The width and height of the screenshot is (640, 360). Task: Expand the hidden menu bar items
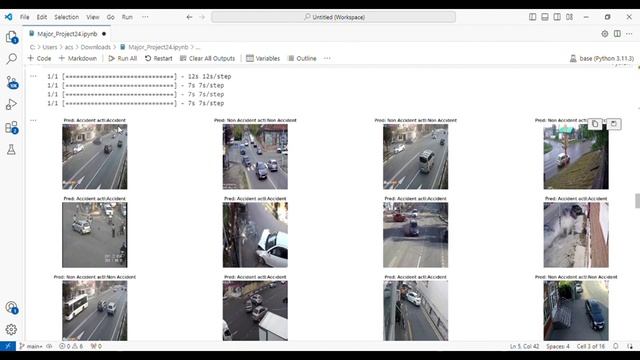point(145,17)
